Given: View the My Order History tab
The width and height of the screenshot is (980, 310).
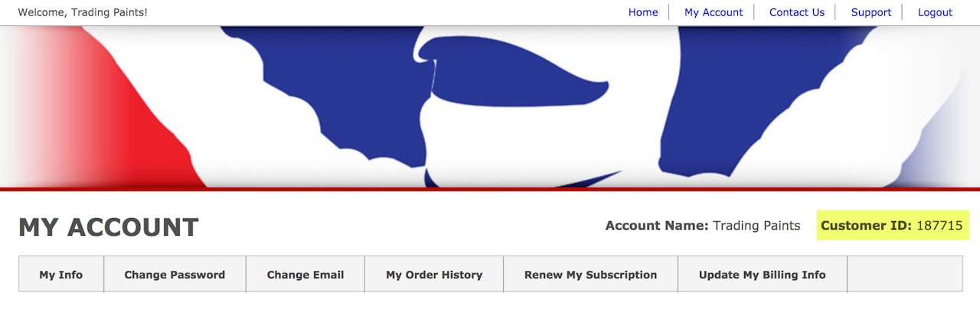Looking at the screenshot, I should pyautogui.click(x=434, y=274).
